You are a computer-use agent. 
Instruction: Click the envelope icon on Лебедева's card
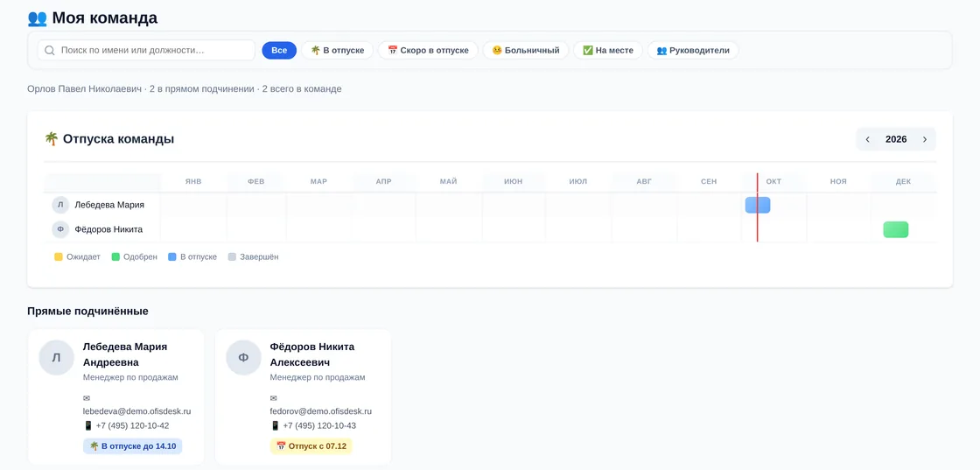[87, 398]
